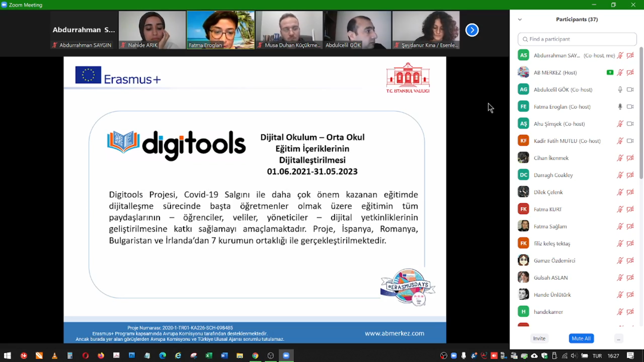The height and width of the screenshot is (362, 644).
Task: Click next arrow in video thumbnail strip
Action: pos(472,30)
